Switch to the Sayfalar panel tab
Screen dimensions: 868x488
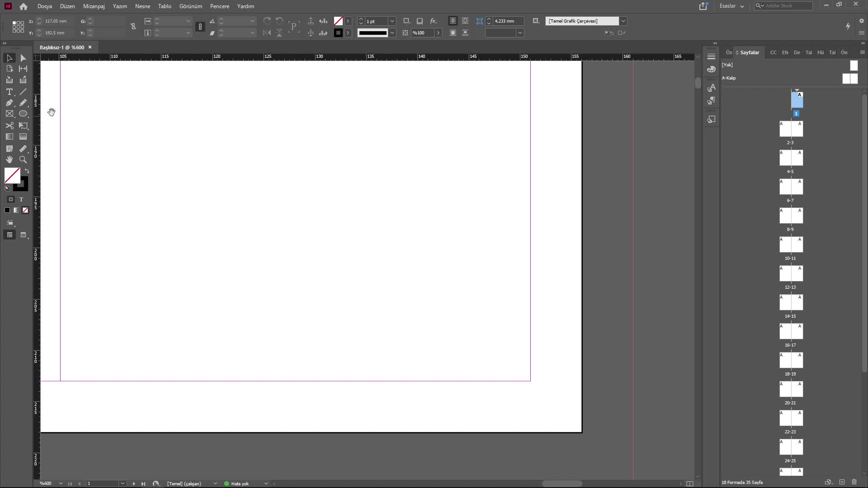pos(749,52)
